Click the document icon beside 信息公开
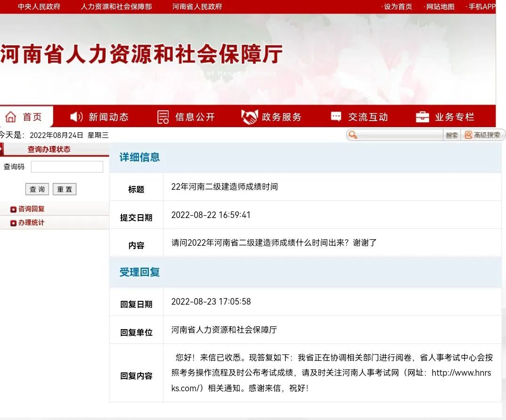 click(162, 116)
